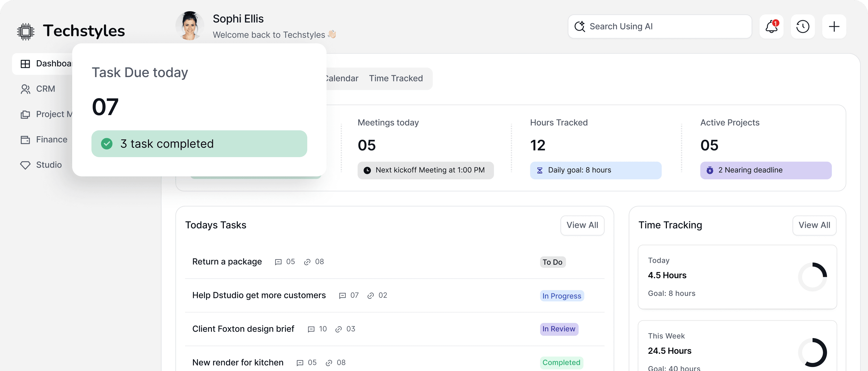Click the CRM people icon
The width and height of the screenshot is (868, 371).
coord(25,89)
